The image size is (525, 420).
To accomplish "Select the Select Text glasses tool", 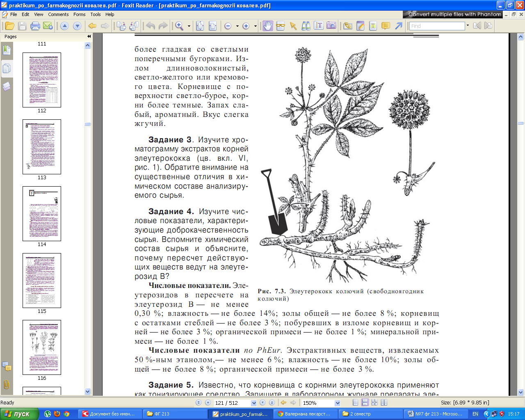I will click(x=281, y=26).
